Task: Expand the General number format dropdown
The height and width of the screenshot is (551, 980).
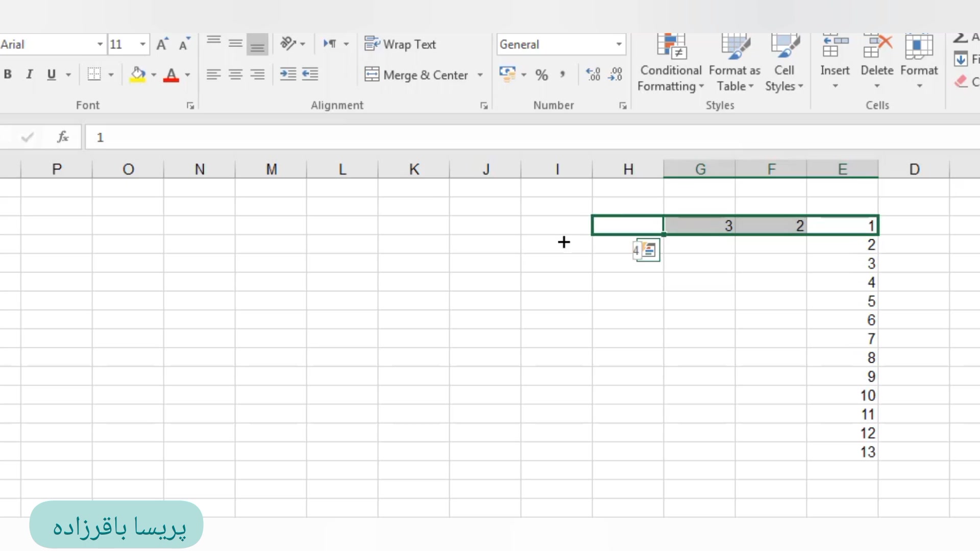Action: (619, 44)
